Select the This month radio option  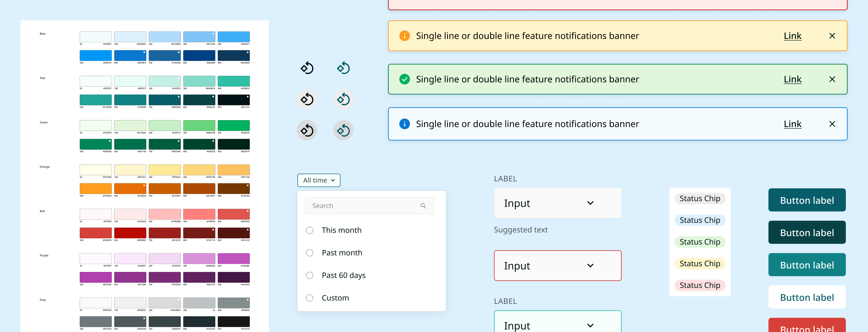[x=310, y=230]
